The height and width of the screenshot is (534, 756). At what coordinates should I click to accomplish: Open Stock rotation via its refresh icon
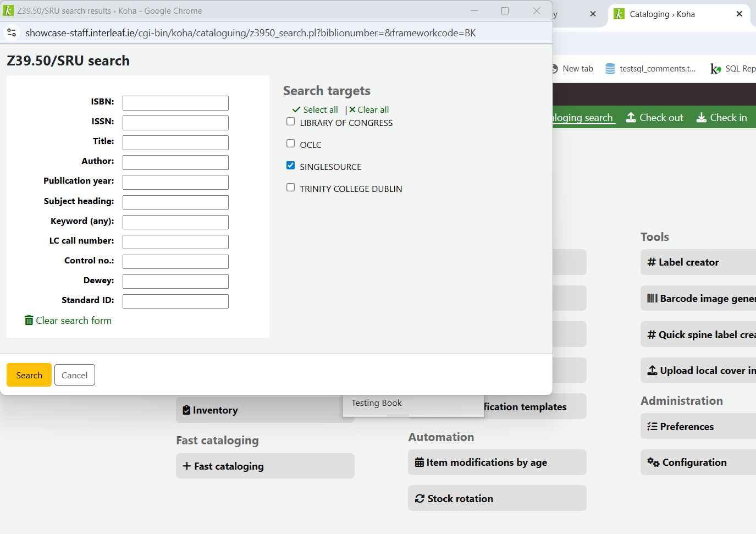(x=420, y=498)
